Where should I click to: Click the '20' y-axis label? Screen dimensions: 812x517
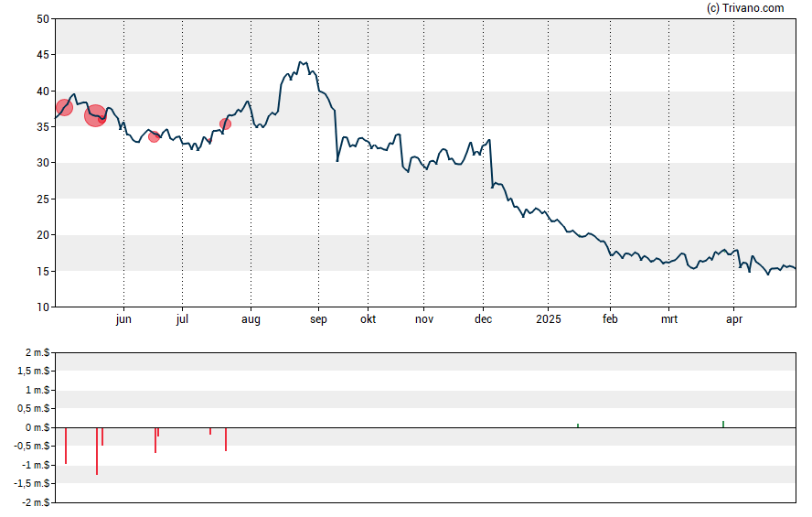(43, 234)
